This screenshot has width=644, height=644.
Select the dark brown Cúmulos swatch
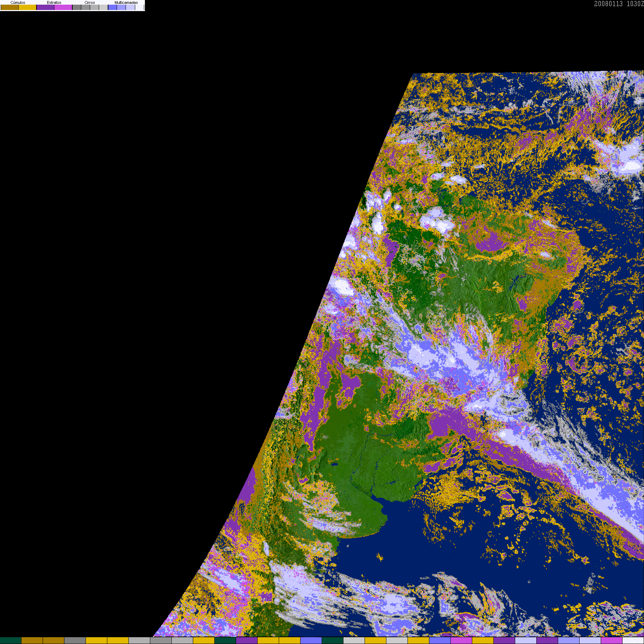(x=10, y=7)
